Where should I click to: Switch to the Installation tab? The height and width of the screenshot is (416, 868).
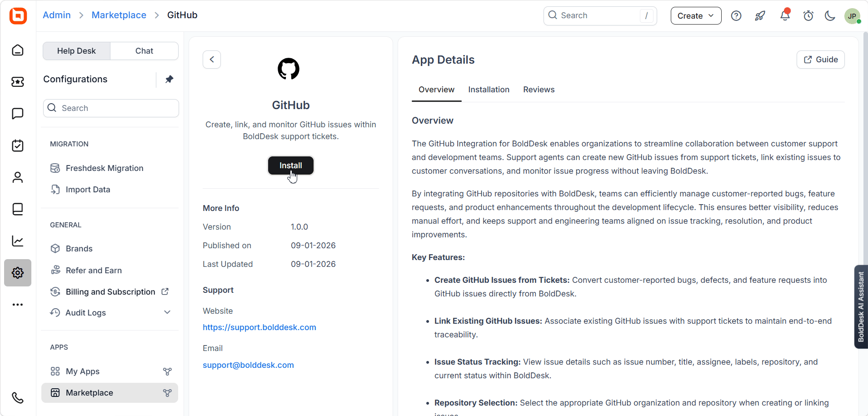[489, 90]
